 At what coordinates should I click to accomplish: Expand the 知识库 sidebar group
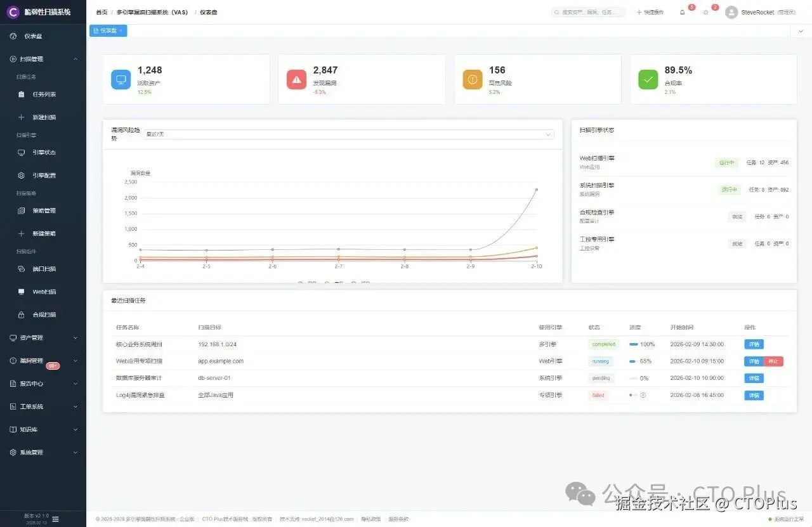click(43, 429)
